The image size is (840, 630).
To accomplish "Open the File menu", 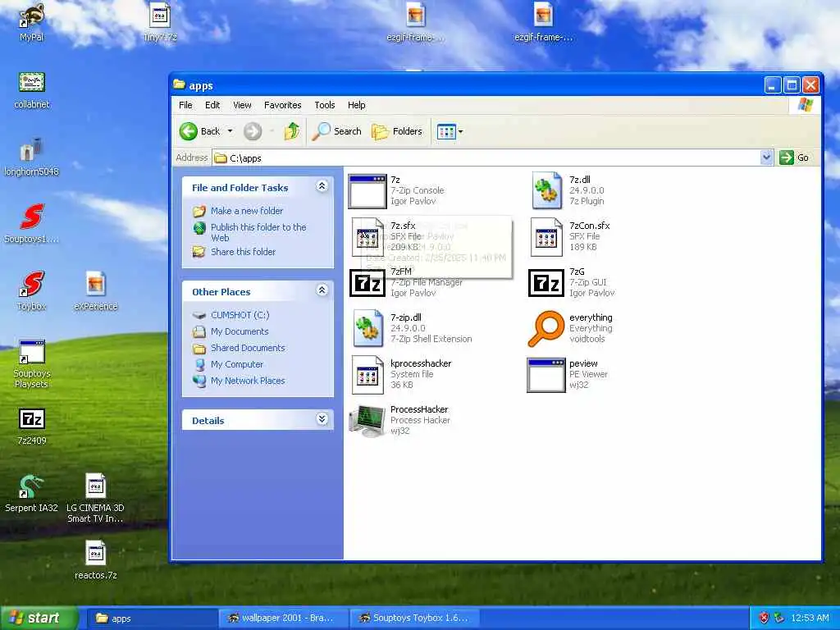I will click(185, 105).
